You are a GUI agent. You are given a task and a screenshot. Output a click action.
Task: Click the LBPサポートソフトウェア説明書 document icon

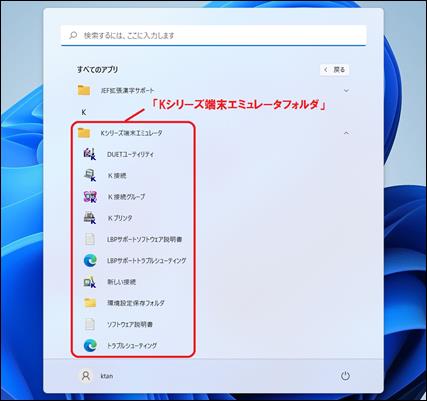90,239
